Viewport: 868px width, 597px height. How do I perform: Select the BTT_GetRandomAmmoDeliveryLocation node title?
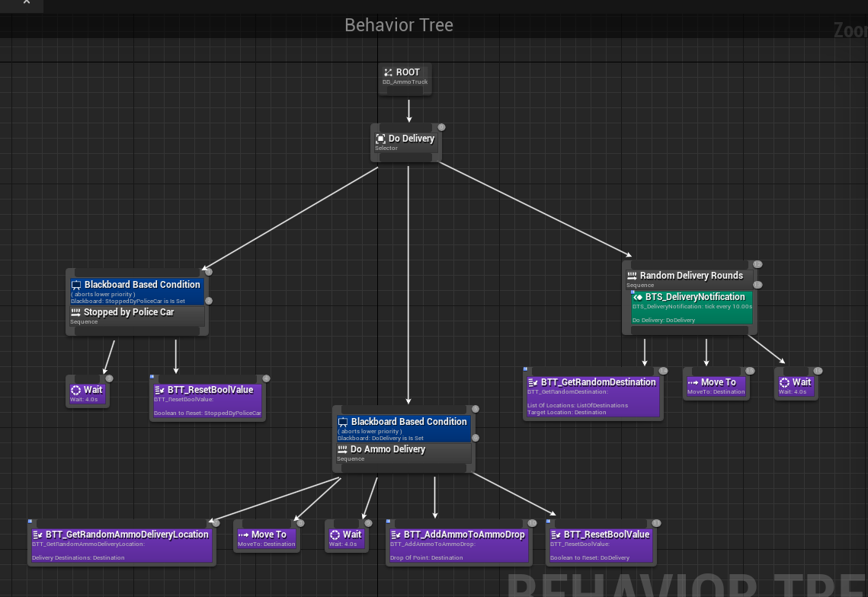pyautogui.click(x=127, y=535)
